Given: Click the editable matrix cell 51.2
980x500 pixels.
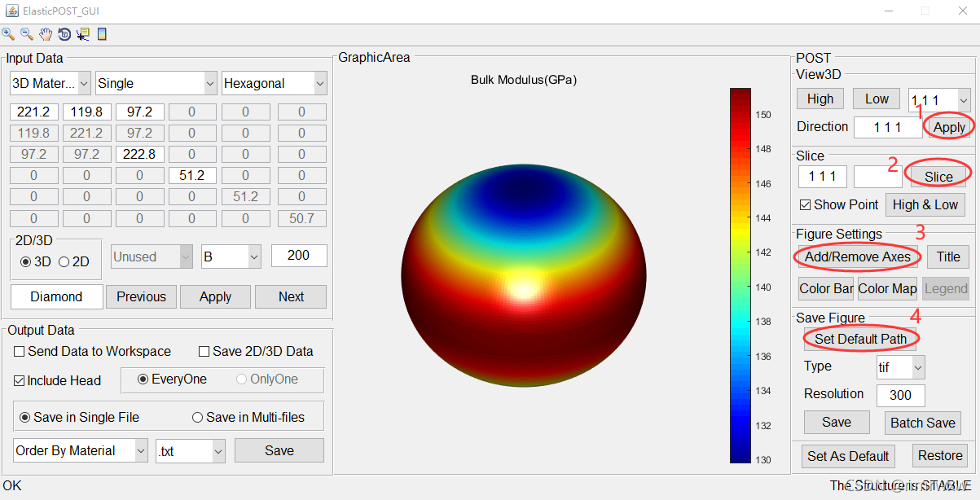Looking at the screenshot, I should pos(192,176).
